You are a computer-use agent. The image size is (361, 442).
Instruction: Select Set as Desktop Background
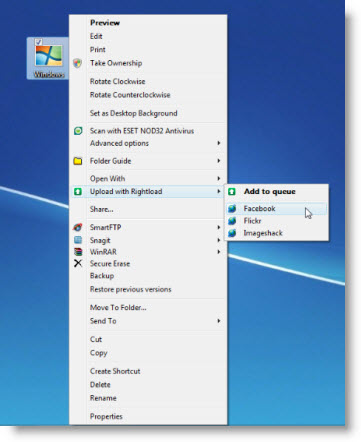point(133,113)
